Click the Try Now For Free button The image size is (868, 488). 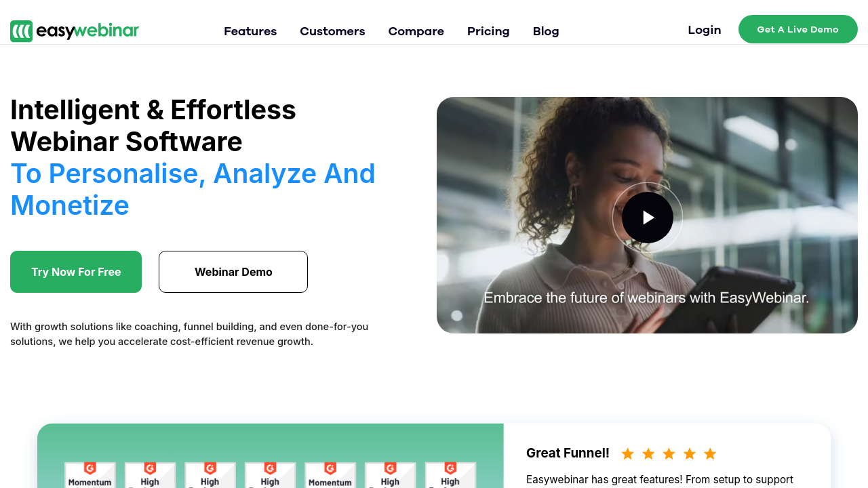click(76, 272)
